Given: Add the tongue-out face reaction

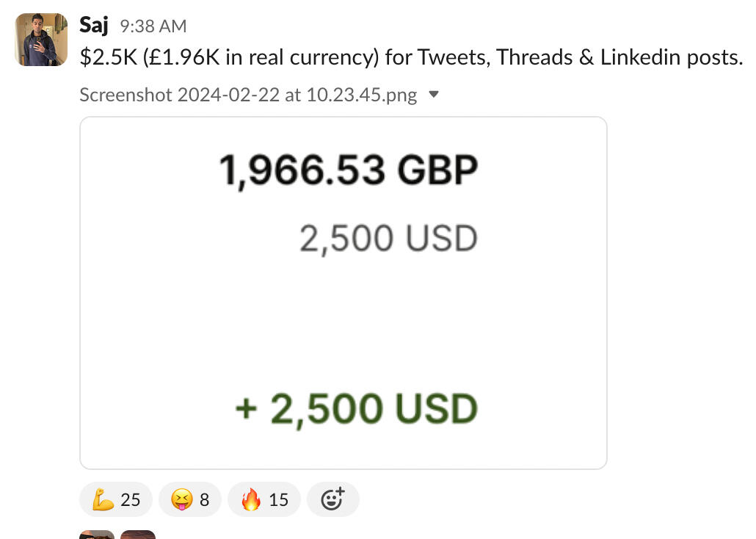Looking at the screenshot, I should [x=189, y=500].
